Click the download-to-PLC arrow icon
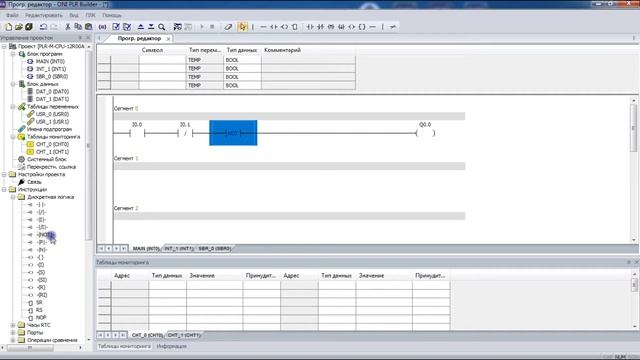 [x=151, y=27]
